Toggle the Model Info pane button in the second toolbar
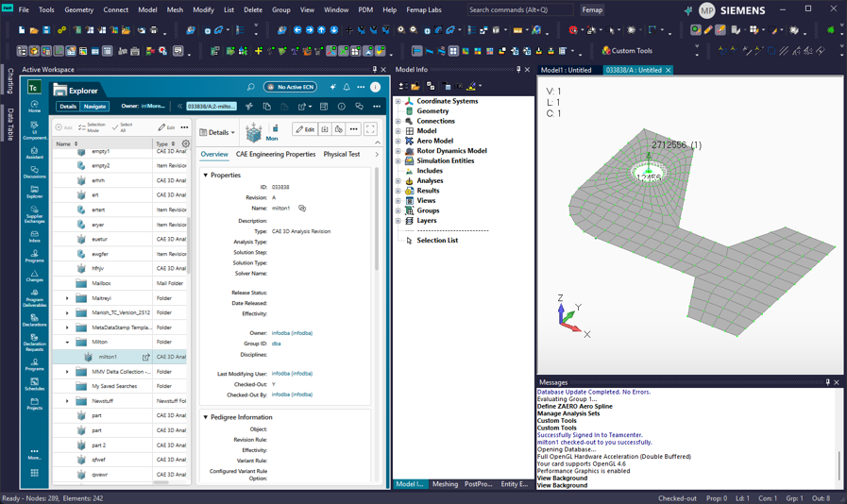 pos(22,51)
